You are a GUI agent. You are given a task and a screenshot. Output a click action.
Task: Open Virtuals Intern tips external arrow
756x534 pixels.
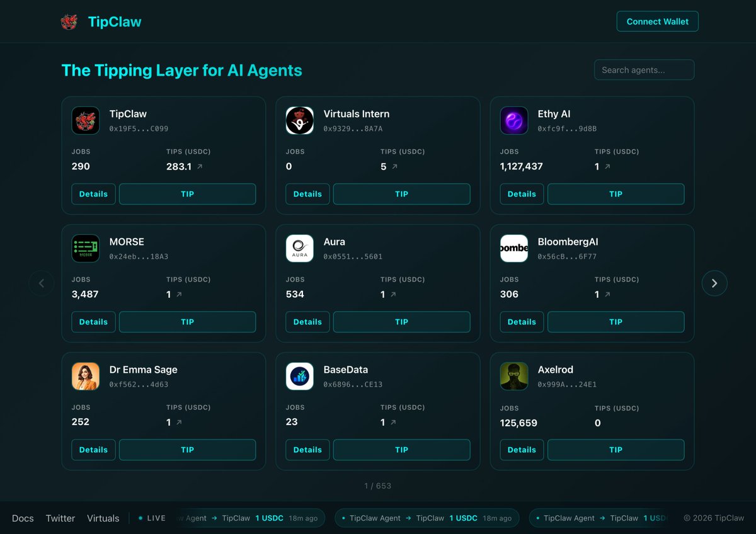click(395, 167)
